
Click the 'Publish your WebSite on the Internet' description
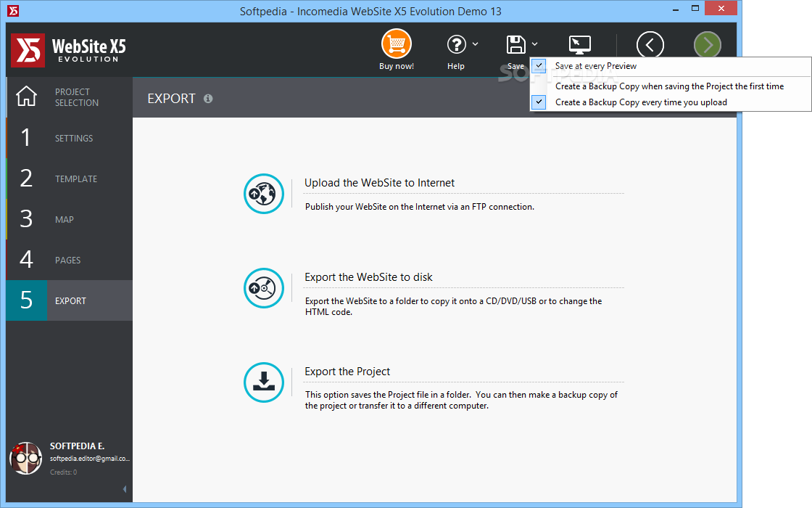pos(420,207)
